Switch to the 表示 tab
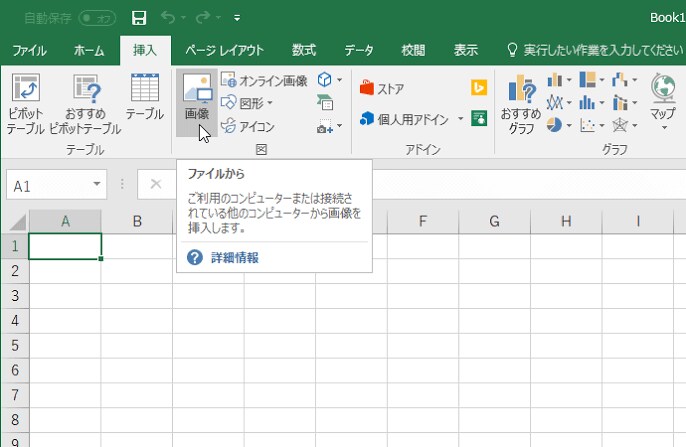 click(x=466, y=50)
